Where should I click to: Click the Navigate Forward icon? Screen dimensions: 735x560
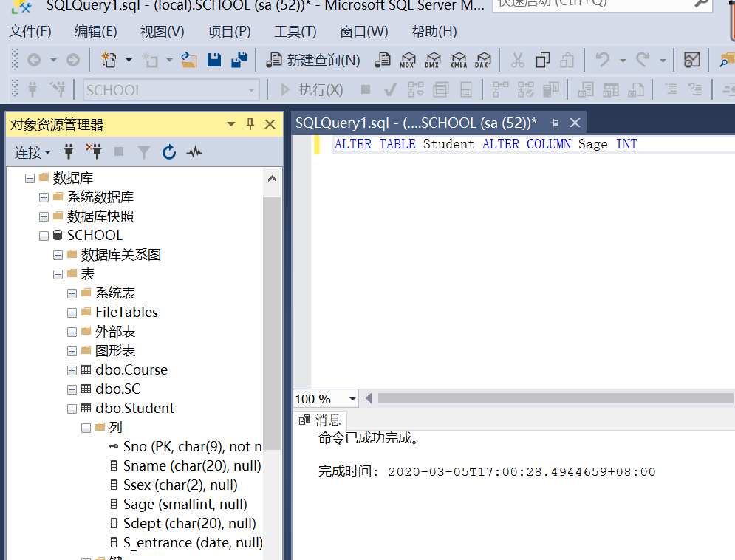pos(72,60)
